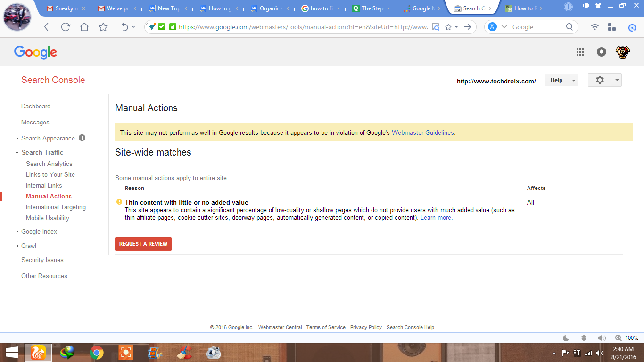644x362 pixels.
Task: Switch to the 'We've pr' Gmail tab
Action: 117,8
